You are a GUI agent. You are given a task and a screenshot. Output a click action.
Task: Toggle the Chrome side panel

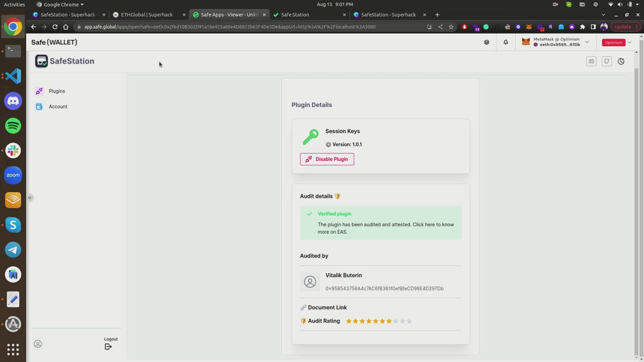click(593, 27)
